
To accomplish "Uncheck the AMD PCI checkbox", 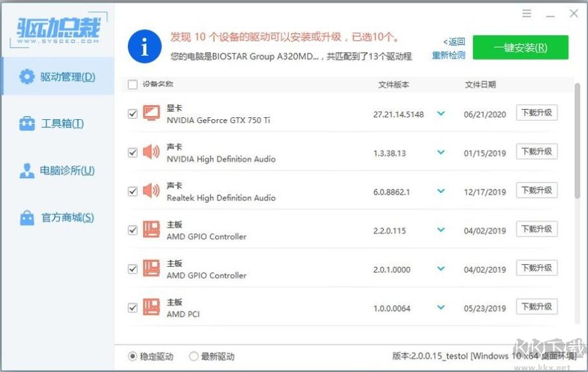I will tap(132, 308).
